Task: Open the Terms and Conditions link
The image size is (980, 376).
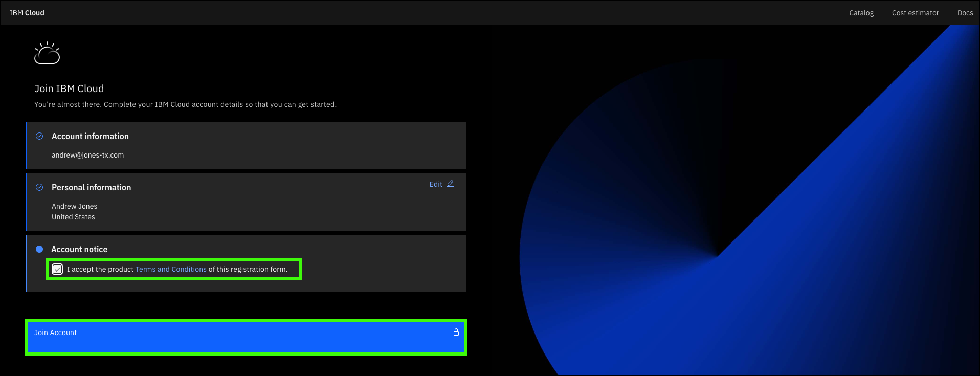Action: tap(171, 269)
